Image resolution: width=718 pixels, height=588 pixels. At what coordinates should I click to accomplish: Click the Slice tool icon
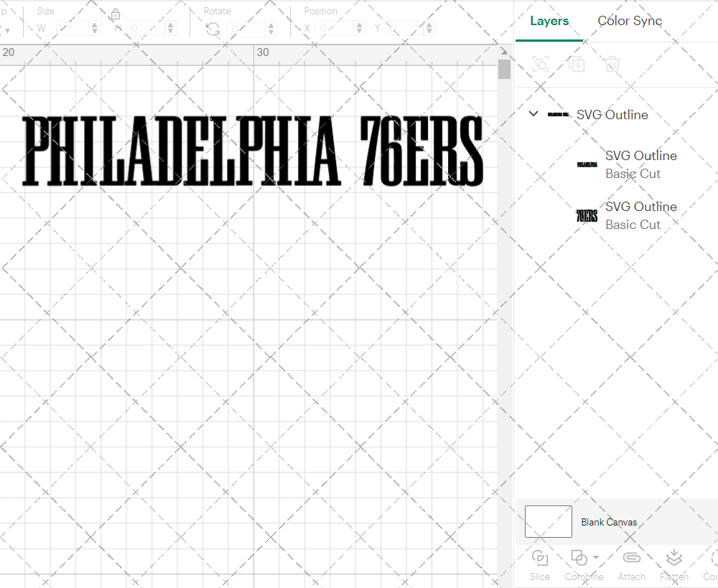coord(539,559)
